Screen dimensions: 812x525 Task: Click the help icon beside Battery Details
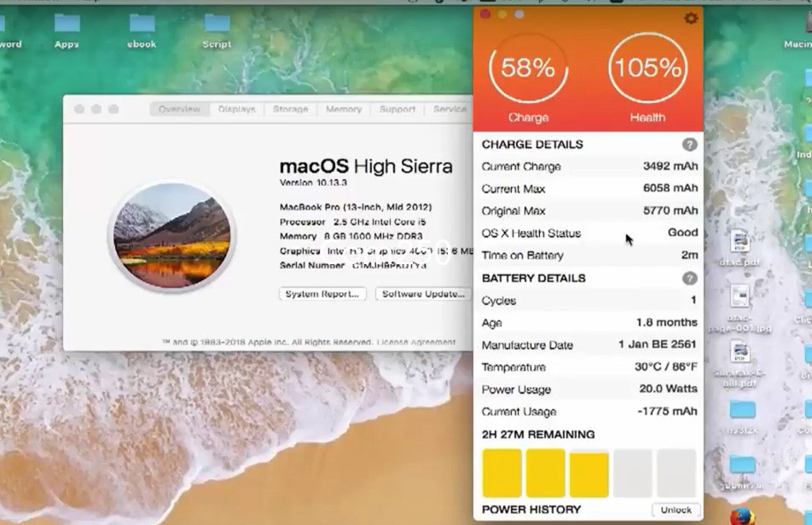[x=689, y=279]
